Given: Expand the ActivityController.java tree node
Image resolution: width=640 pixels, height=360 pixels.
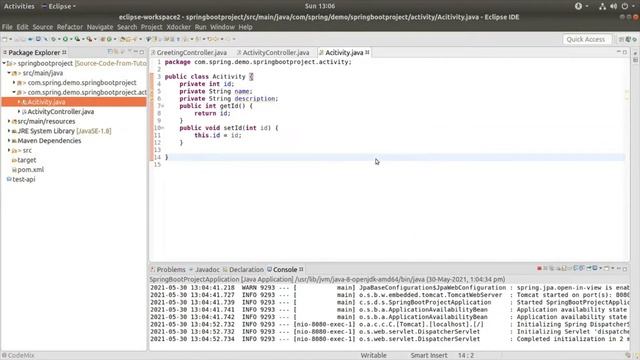Looking at the screenshot, I should pos(19,111).
